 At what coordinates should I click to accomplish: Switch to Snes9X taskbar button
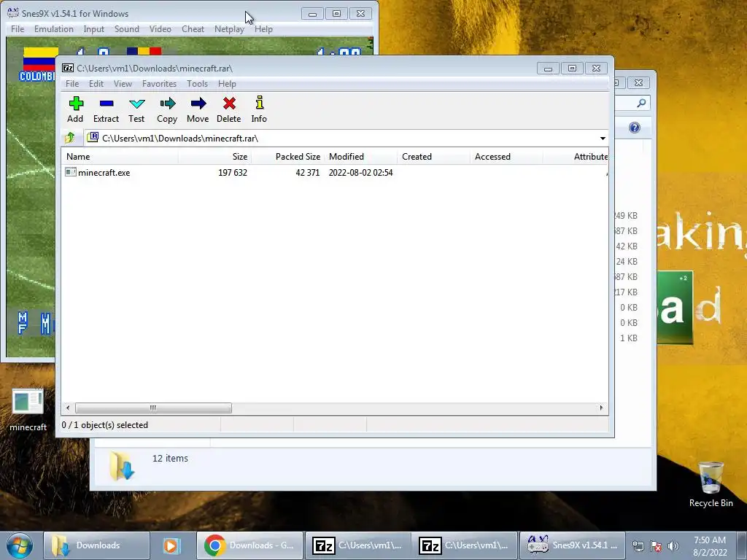[572, 545]
